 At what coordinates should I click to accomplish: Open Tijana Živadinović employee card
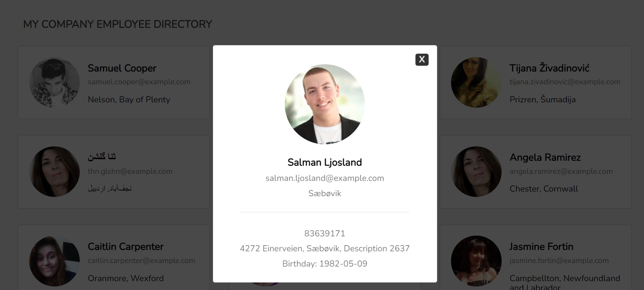coord(536,82)
